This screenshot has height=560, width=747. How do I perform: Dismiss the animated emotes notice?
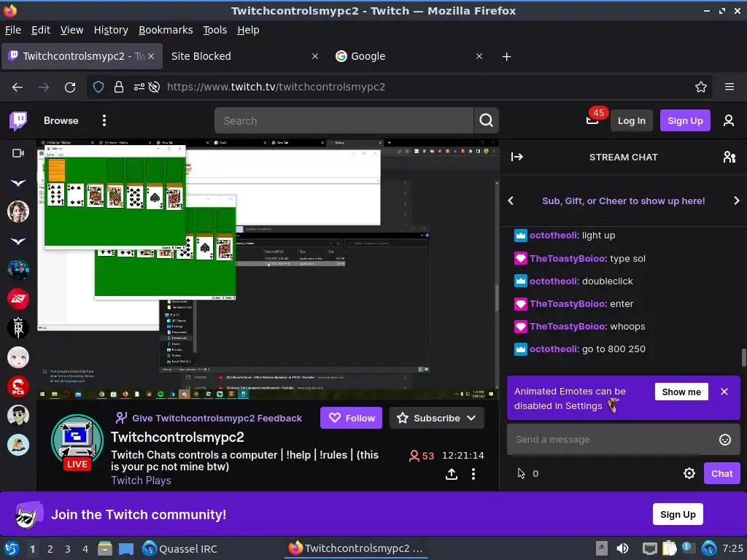[x=724, y=392]
